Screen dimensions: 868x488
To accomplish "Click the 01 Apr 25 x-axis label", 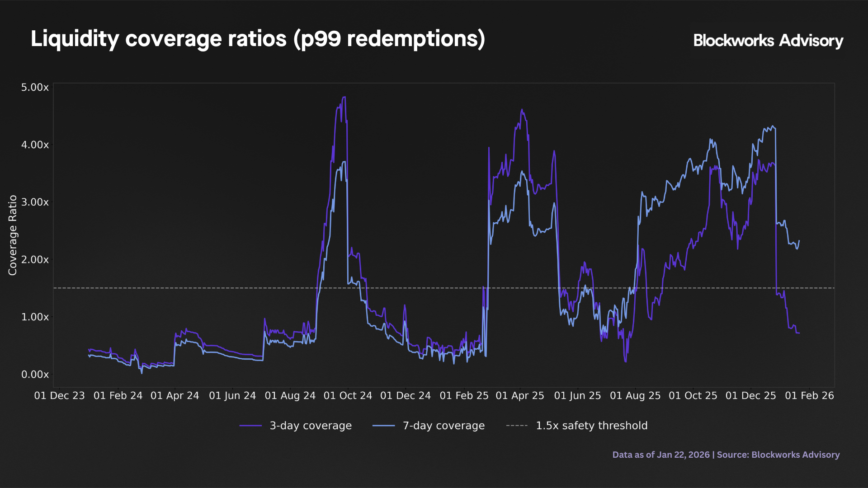I will [520, 396].
